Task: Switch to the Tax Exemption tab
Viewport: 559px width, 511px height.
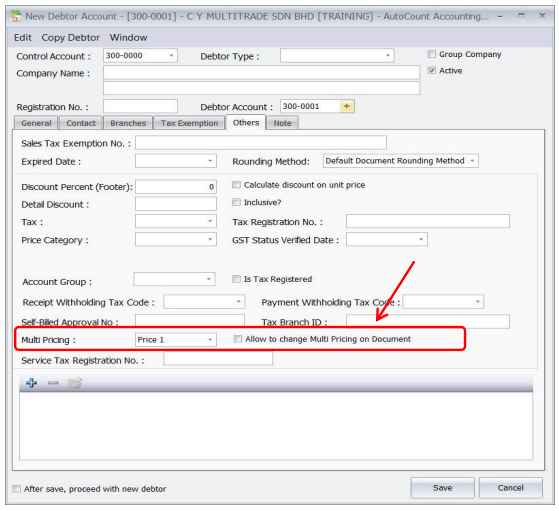Action: point(189,123)
